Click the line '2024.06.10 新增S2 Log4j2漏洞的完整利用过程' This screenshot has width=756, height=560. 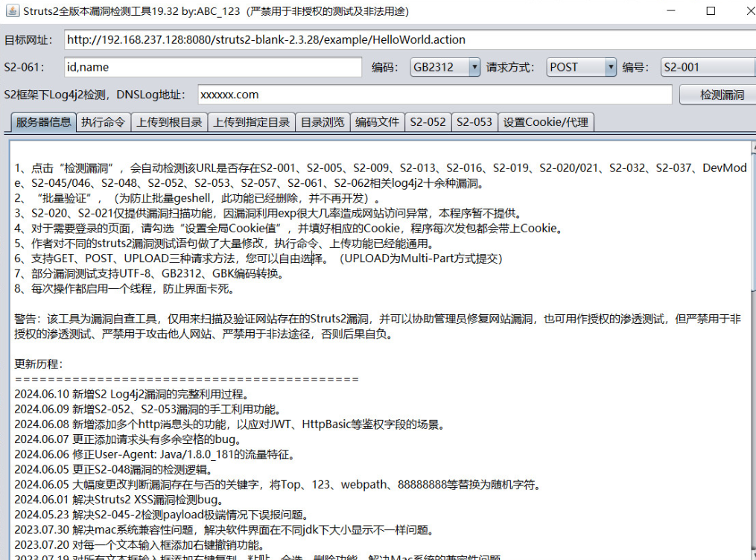[x=132, y=394]
